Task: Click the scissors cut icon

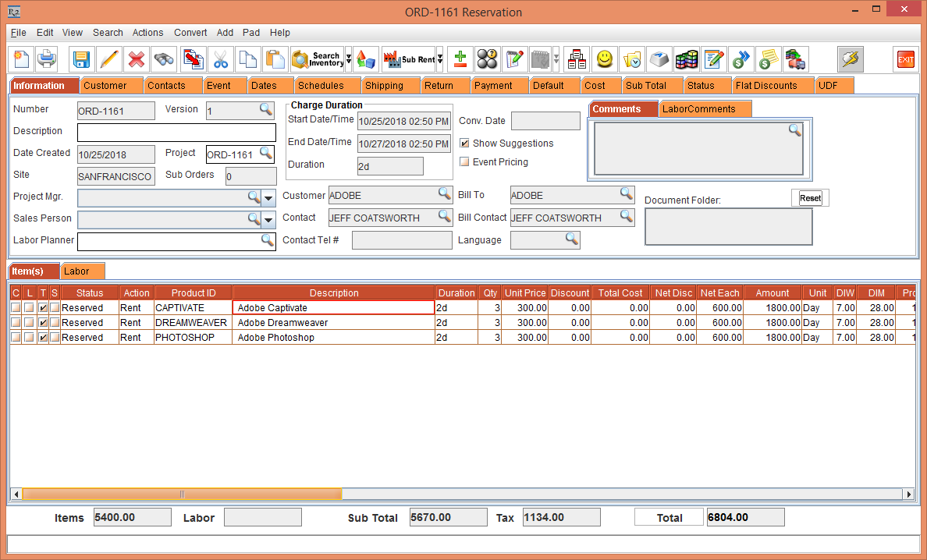Action: (221, 59)
